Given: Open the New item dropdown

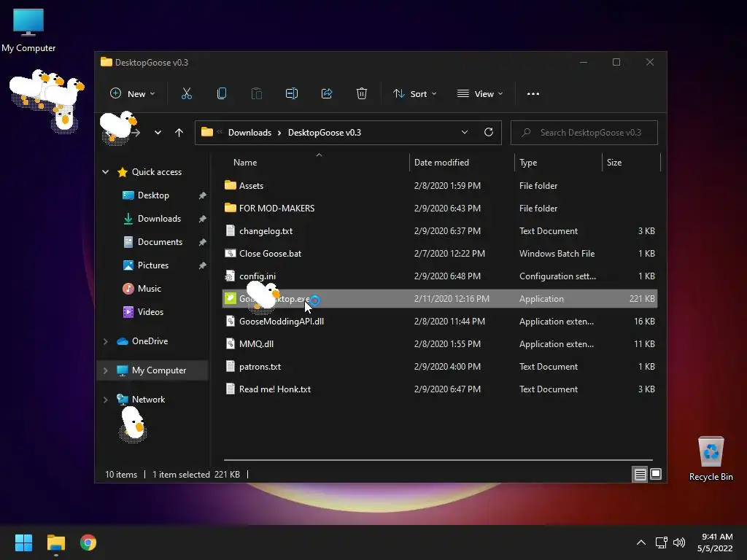Looking at the screenshot, I should click(133, 94).
